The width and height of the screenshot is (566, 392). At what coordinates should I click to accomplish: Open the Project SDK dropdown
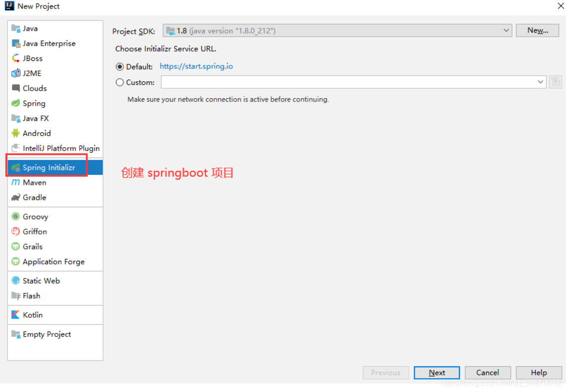[337, 31]
